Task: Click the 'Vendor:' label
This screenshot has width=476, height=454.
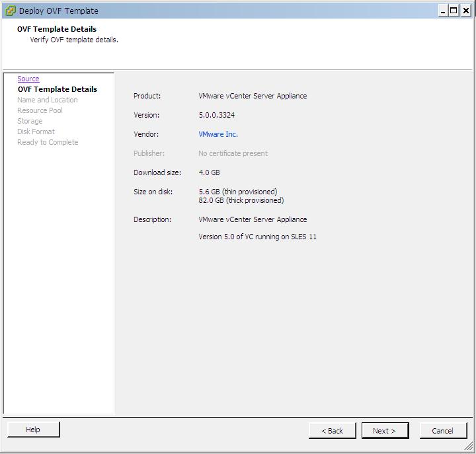Action: [x=146, y=134]
